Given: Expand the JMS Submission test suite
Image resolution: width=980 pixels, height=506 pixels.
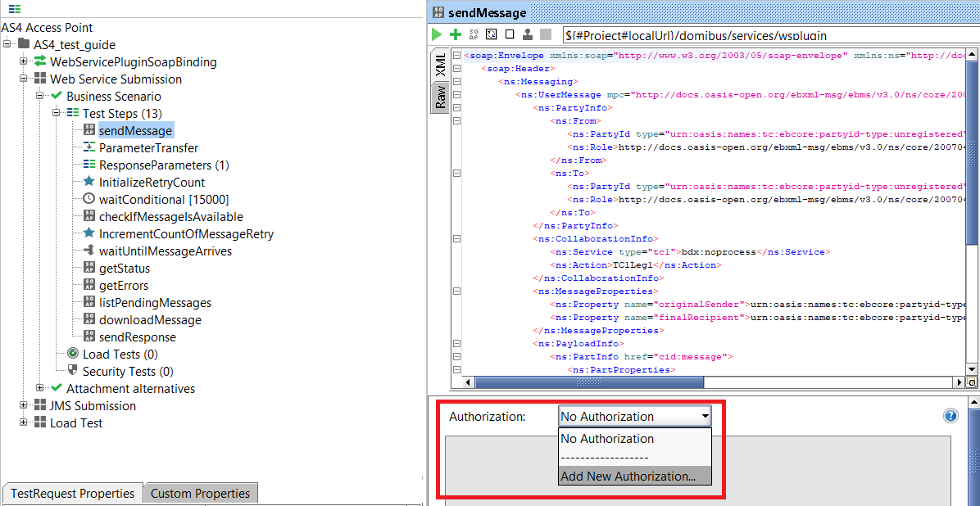Looking at the screenshot, I should pyautogui.click(x=23, y=405).
